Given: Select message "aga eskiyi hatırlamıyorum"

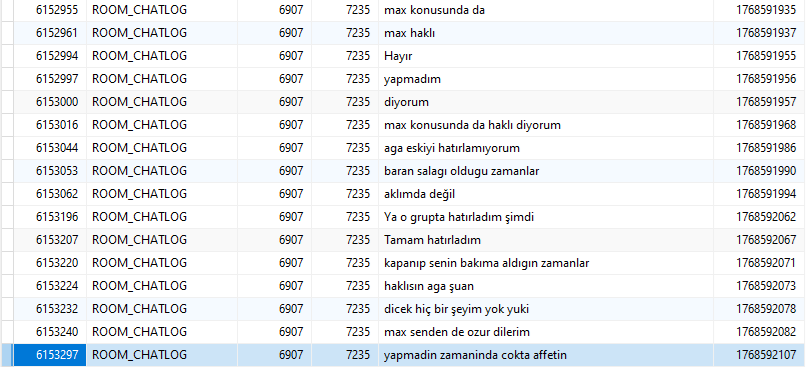Looking at the screenshot, I should 546,148.
